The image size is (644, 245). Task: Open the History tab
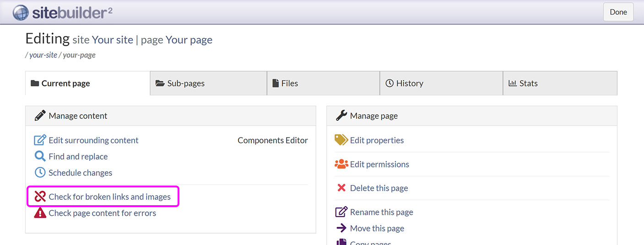441,83
